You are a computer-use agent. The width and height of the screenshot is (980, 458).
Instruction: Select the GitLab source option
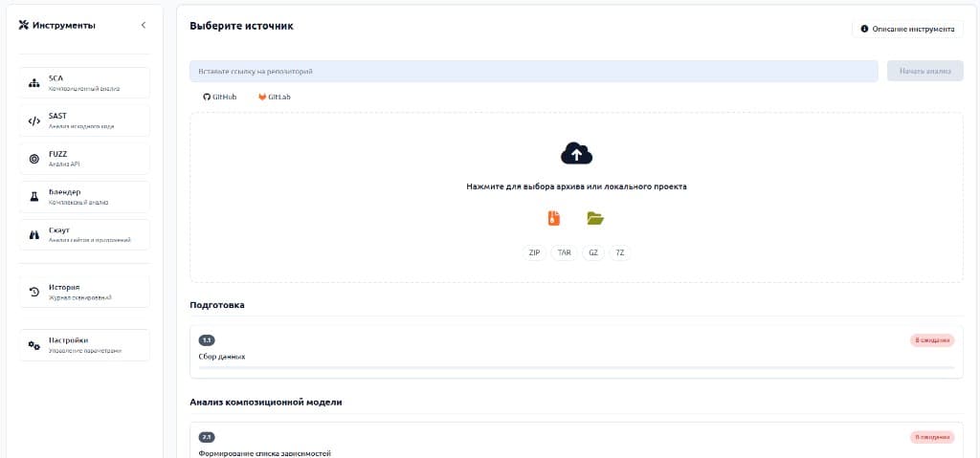click(x=275, y=97)
